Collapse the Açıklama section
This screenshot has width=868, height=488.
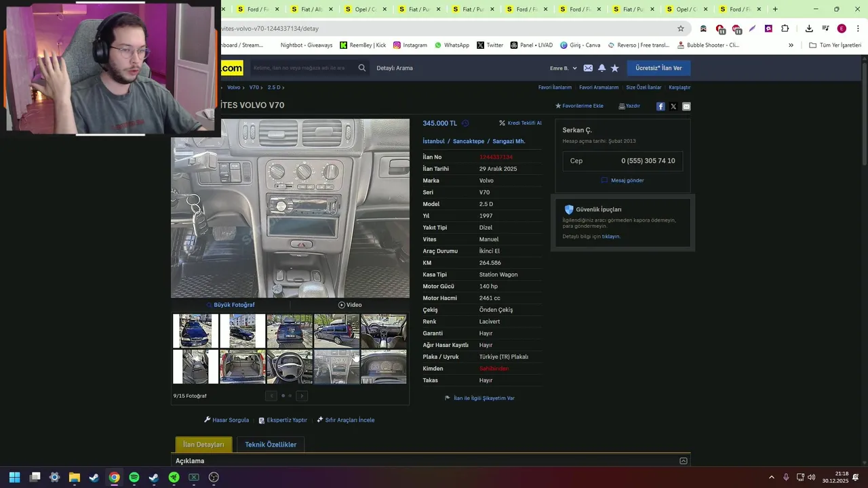point(683,461)
